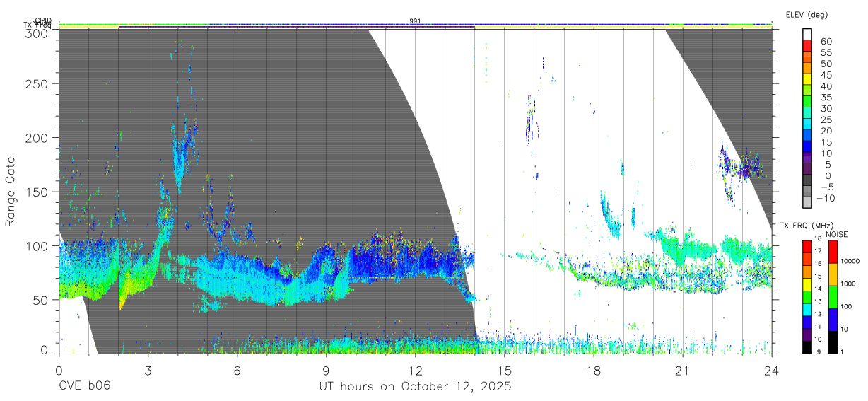Screen dimensions: 868x401
Task: Click the '9' tick on UT hours axis
Action: [326, 371]
